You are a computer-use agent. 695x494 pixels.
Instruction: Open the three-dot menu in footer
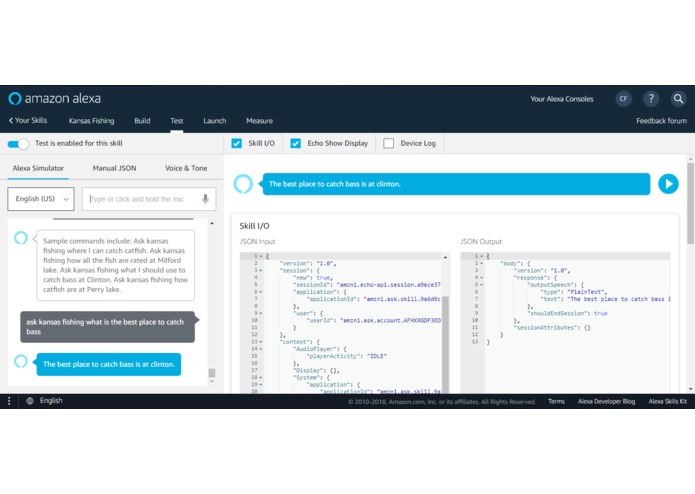[x=9, y=401]
